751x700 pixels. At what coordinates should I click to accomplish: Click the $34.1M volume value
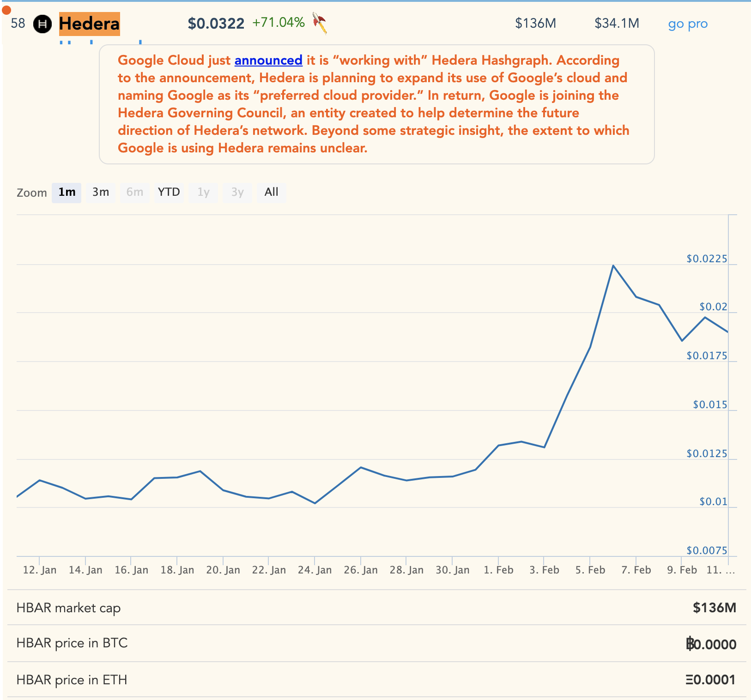pyautogui.click(x=617, y=23)
